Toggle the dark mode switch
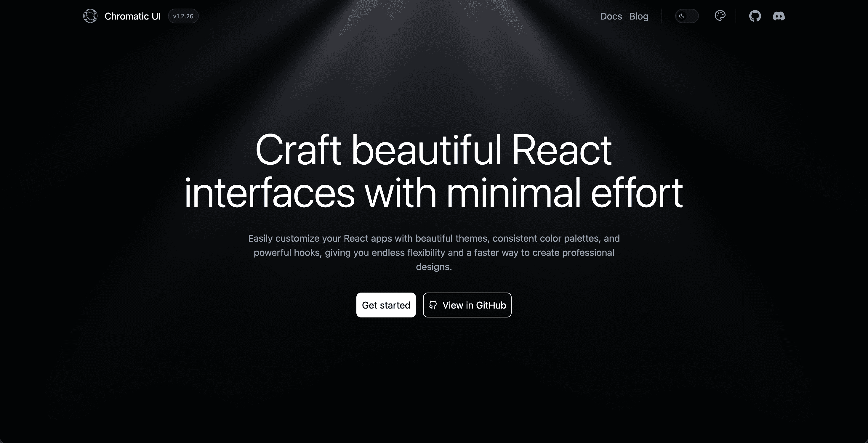Screen dimensions: 868x443 click(687, 16)
